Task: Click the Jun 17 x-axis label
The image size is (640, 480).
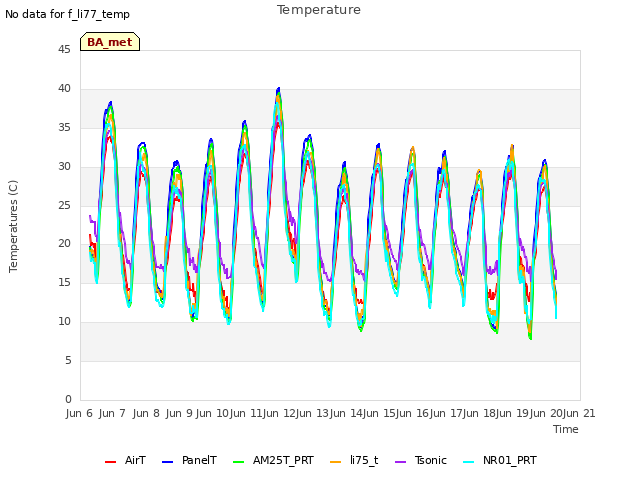Action: 446,413
